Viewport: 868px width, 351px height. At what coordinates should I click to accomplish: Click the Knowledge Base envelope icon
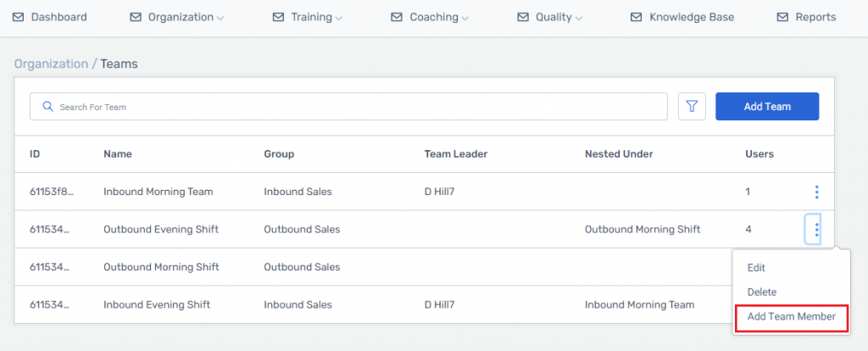pyautogui.click(x=636, y=17)
